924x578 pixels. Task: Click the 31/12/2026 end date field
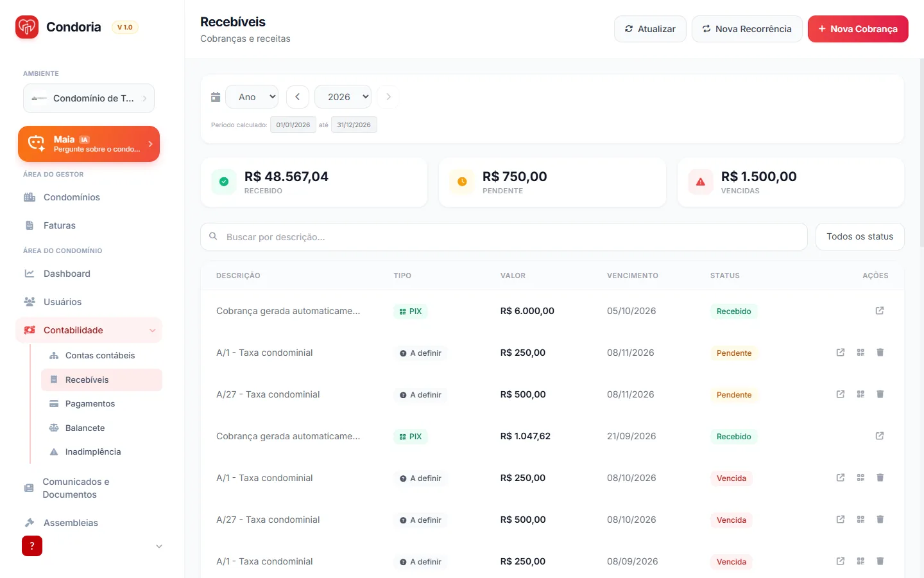click(354, 125)
